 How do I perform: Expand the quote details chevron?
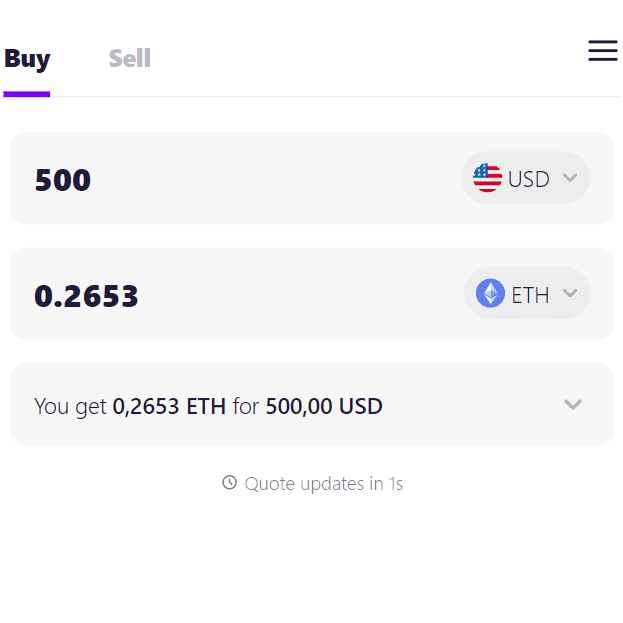point(572,405)
